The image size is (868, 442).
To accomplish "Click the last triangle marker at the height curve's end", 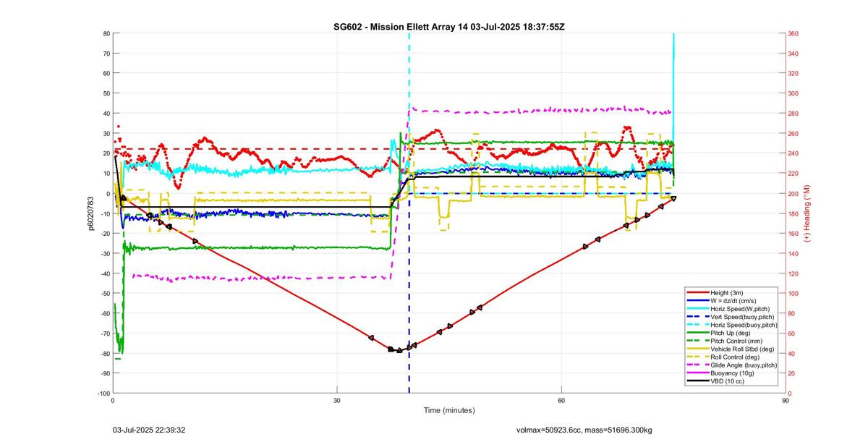I will (x=673, y=198).
